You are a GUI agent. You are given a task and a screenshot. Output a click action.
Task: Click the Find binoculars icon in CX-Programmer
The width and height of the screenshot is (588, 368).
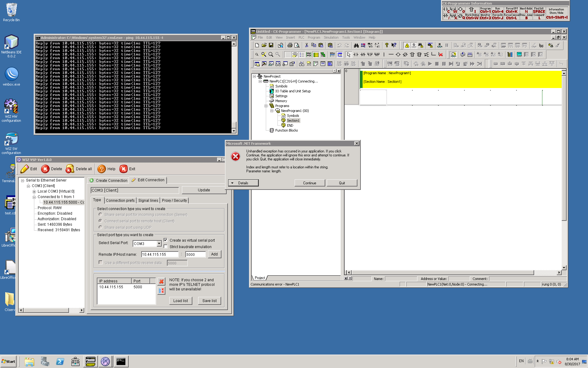356,45
